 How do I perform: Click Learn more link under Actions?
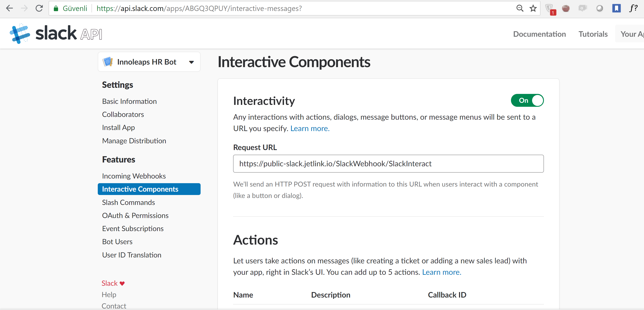coord(442,272)
